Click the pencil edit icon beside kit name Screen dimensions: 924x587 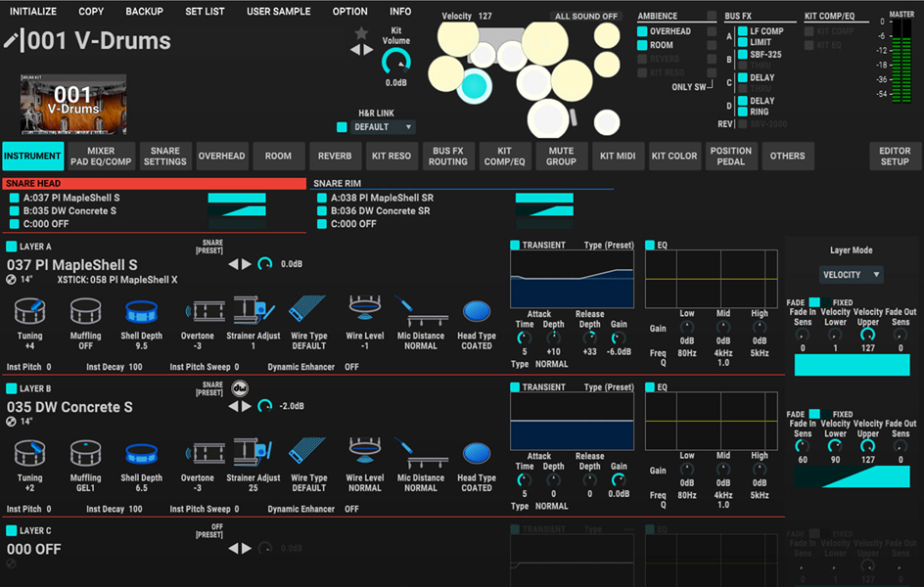pos(12,41)
